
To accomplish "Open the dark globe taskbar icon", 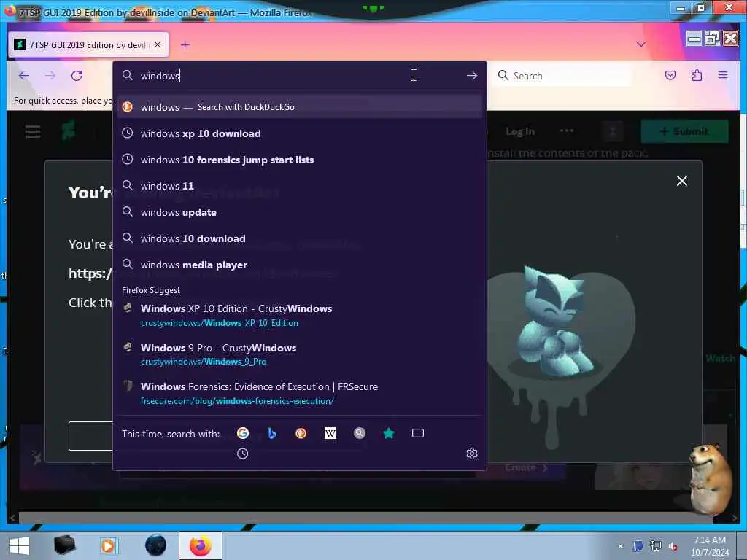I will (x=155, y=545).
